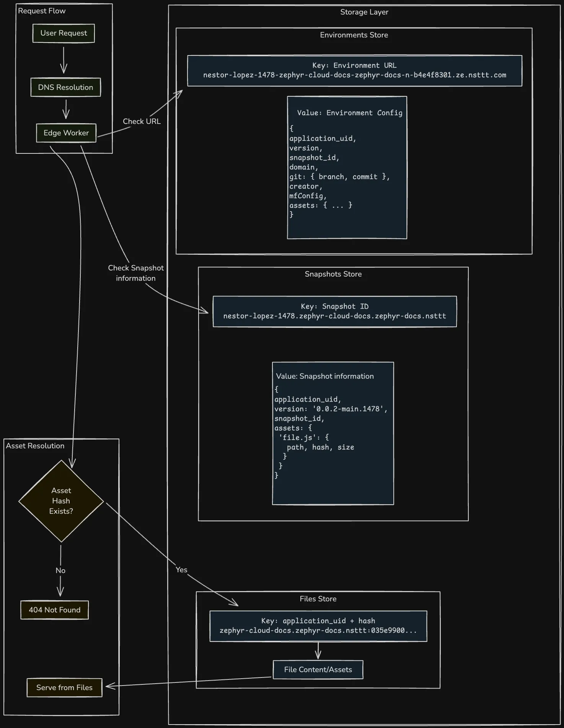The height and width of the screenshot is (728, 564).
Task: Select the DNS Resolution box
Action: click(65, 87)
